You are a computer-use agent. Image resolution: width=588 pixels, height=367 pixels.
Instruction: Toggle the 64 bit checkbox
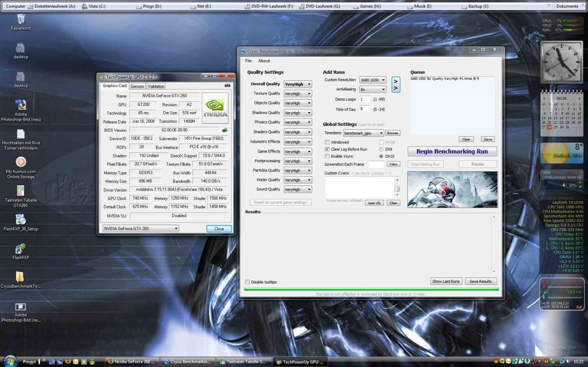tap(381, 142)
